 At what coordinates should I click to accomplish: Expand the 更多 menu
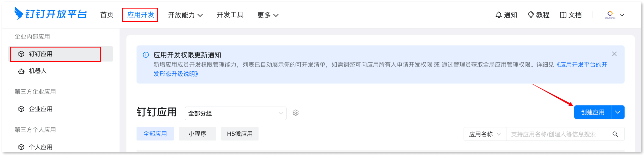coord(268,15)
